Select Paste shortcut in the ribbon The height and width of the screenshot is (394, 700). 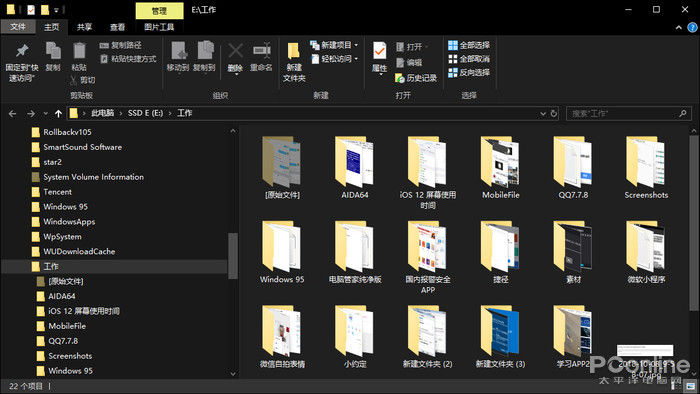pyautogui.click(x=128, y=58)
